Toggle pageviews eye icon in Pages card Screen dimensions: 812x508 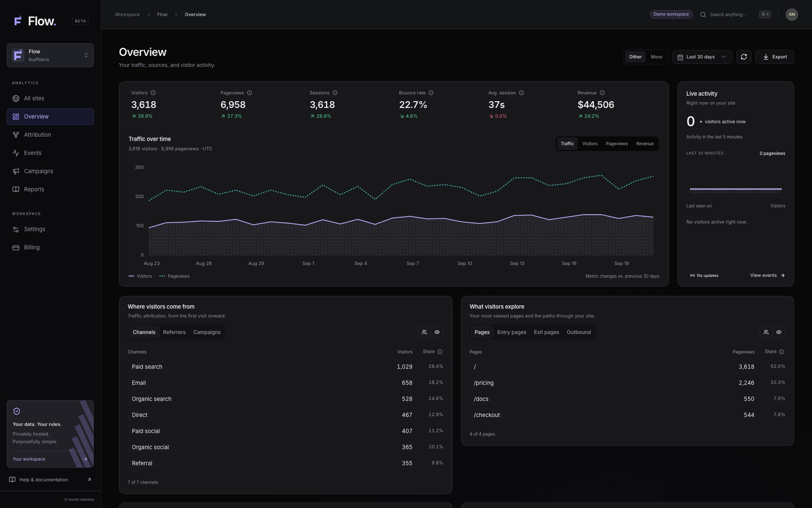(779, 332)
